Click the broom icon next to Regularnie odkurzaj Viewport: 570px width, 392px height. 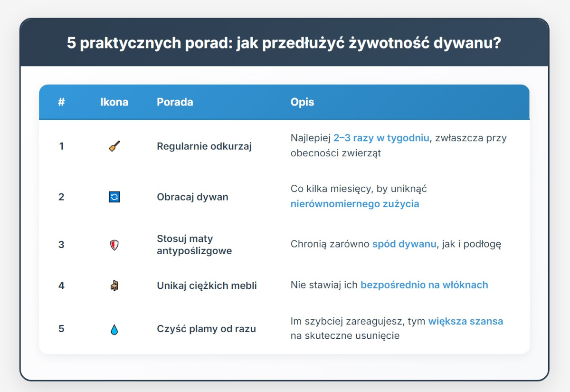114,146
